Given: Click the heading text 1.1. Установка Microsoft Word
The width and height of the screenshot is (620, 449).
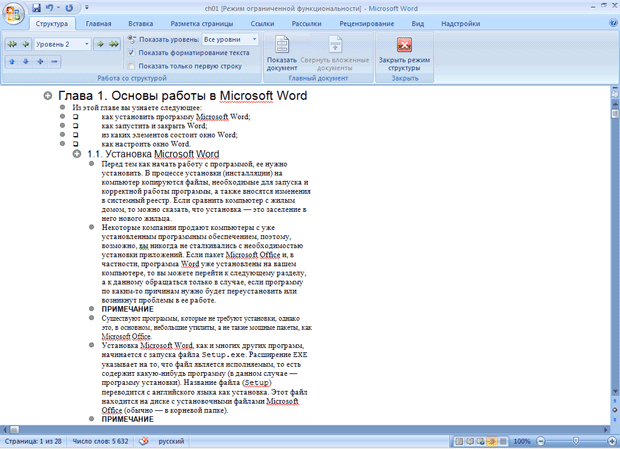Looking at the screenshot, I should [x=153, y=154].
